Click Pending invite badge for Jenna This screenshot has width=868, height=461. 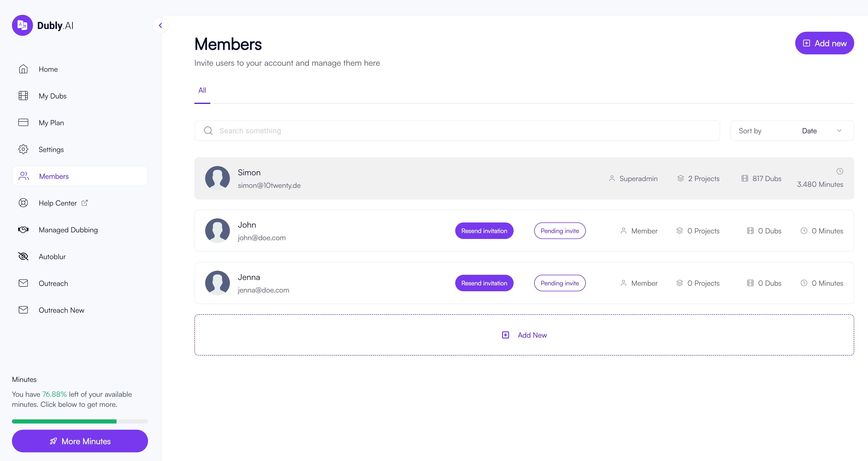[559, 283]
